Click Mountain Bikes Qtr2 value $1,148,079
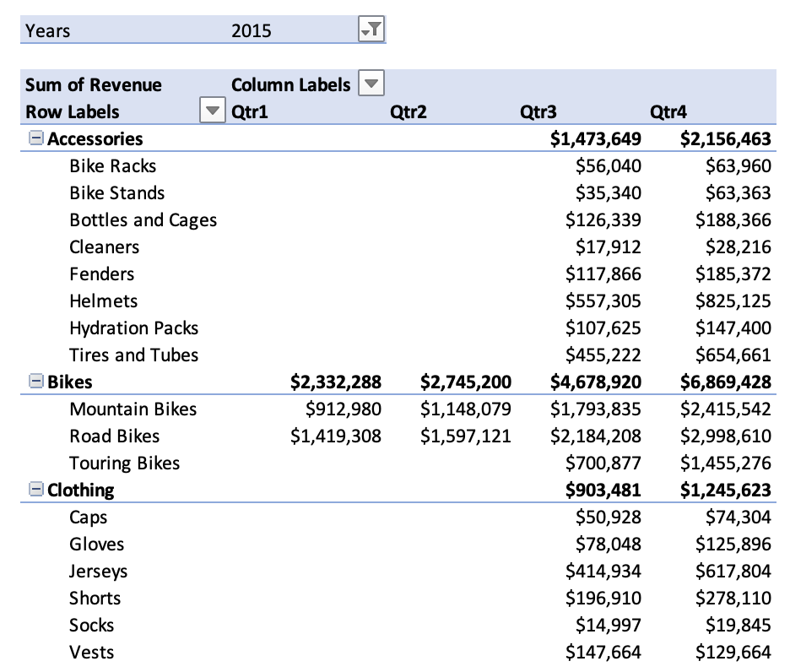This screenshot has height=672, width=790. pyautogui.click(x=466, y=409)
